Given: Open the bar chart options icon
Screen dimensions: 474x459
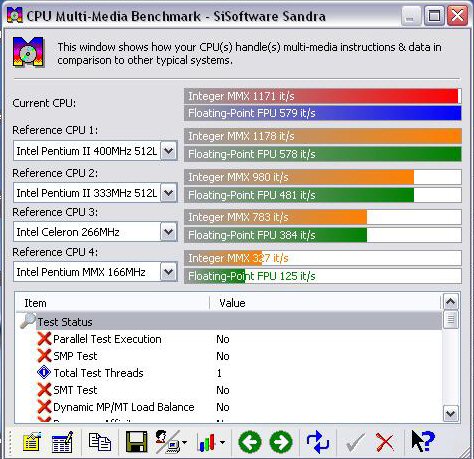Looking at the screenshot, I should click(207, 443).
